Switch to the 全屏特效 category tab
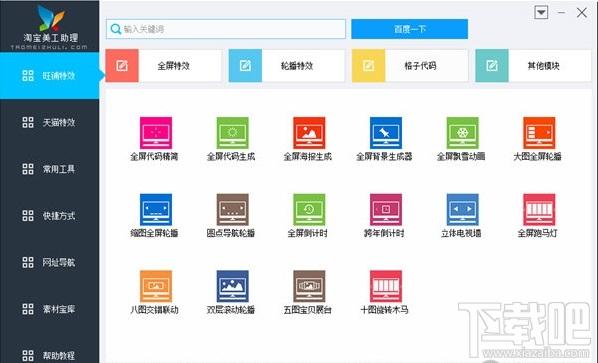Screen dimensions: 598x363 click(x=164, y=66)
